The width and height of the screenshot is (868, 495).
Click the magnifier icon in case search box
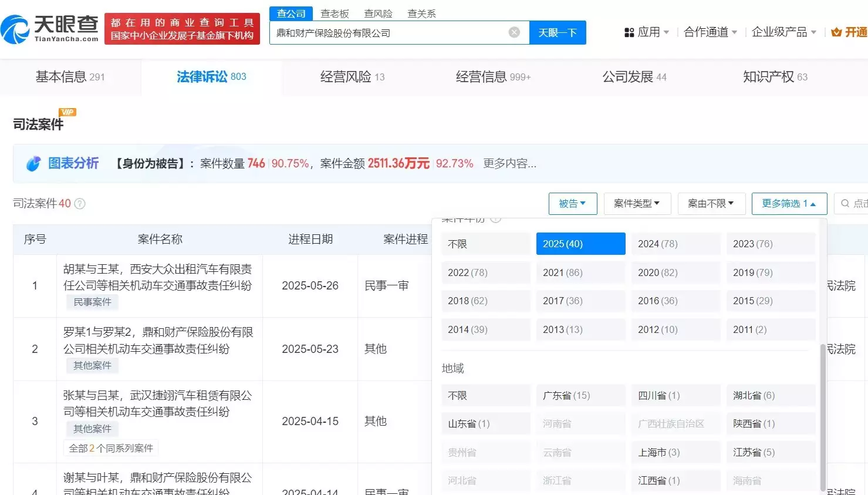(845, 203)
